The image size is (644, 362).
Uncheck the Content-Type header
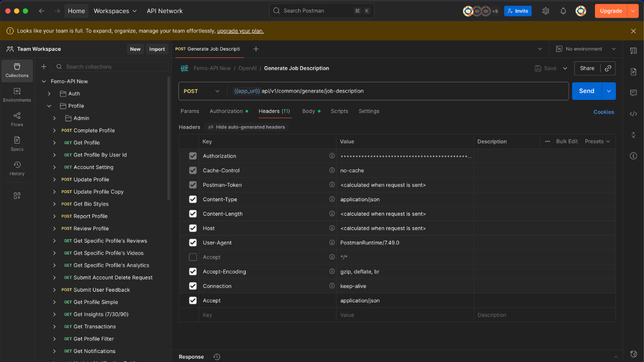tap(193, 199)
